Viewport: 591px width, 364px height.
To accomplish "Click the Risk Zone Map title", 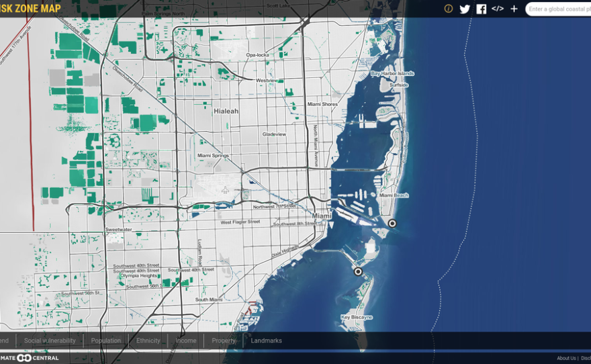I will [x=30, y=8].
